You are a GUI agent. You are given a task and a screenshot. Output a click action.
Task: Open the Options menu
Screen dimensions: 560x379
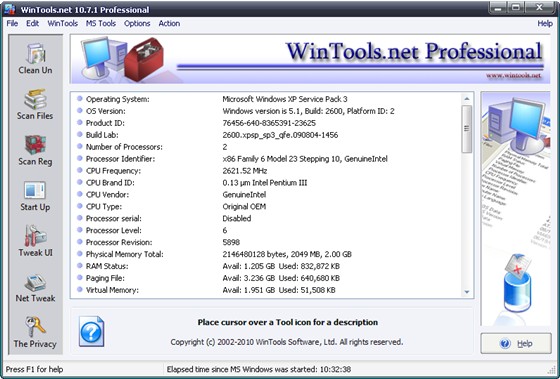click(x=137, y=24)
